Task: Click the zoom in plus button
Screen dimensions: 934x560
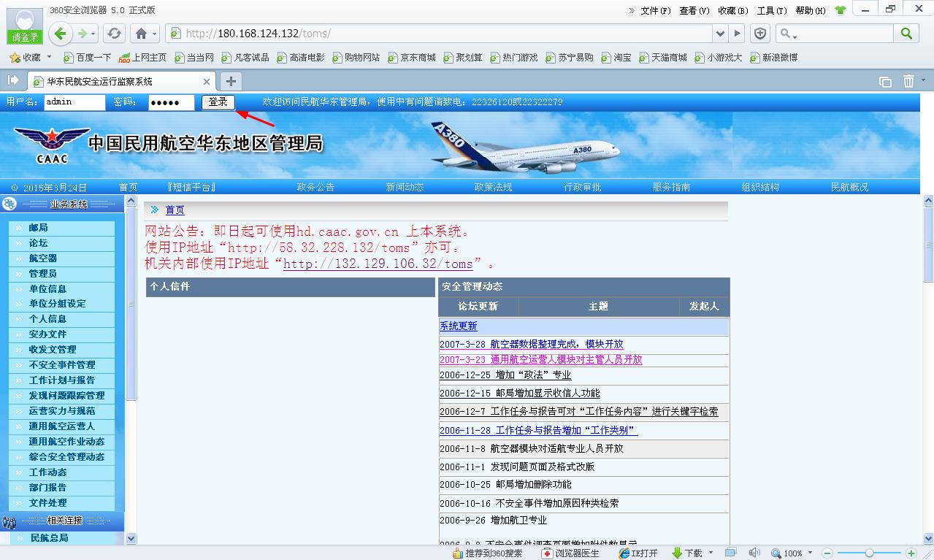Action: pyautogui.click(x=911, y=553)
